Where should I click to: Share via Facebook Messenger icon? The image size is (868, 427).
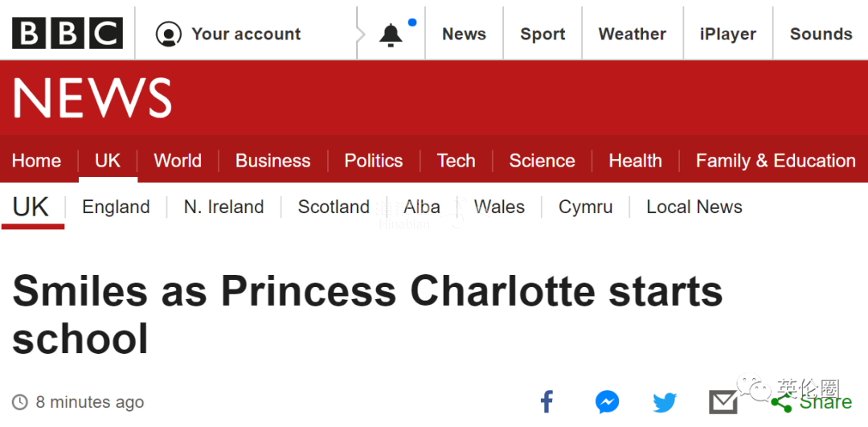tap(607, 401)
